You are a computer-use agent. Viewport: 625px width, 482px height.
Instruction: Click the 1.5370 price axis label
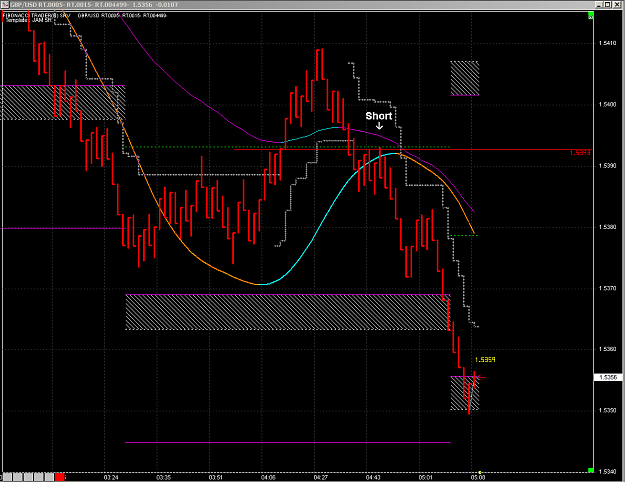pyautogui.click(x=608, y=288)
